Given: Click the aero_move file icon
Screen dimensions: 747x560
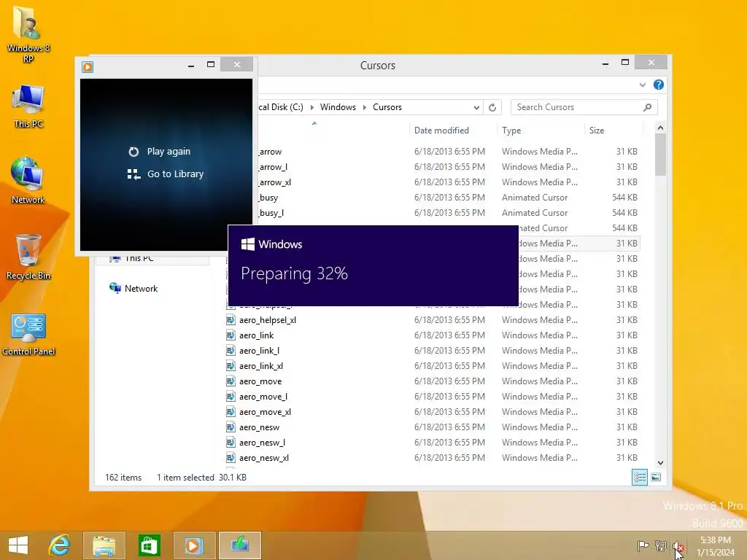Looking at the screenshot, I should click(x=231, y=381).
